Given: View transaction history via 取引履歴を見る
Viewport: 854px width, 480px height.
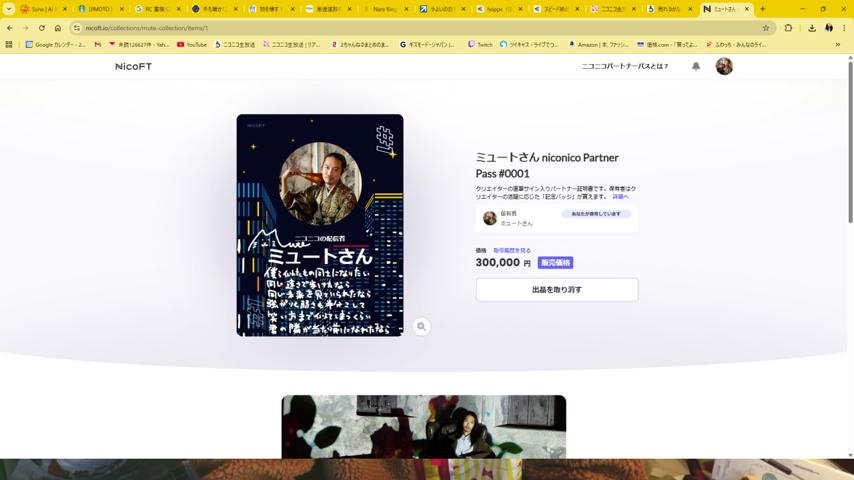Looking at the screenshot, I should click(511, 251).
